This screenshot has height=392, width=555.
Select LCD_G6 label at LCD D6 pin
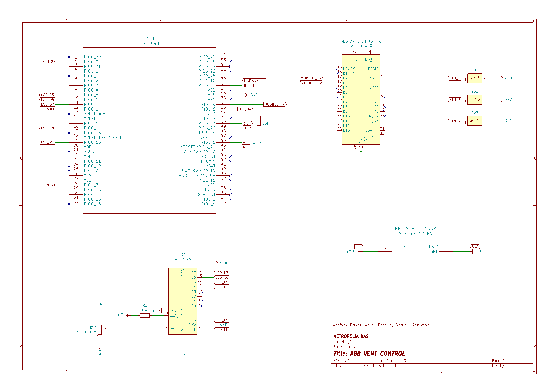tap(222, 277)
